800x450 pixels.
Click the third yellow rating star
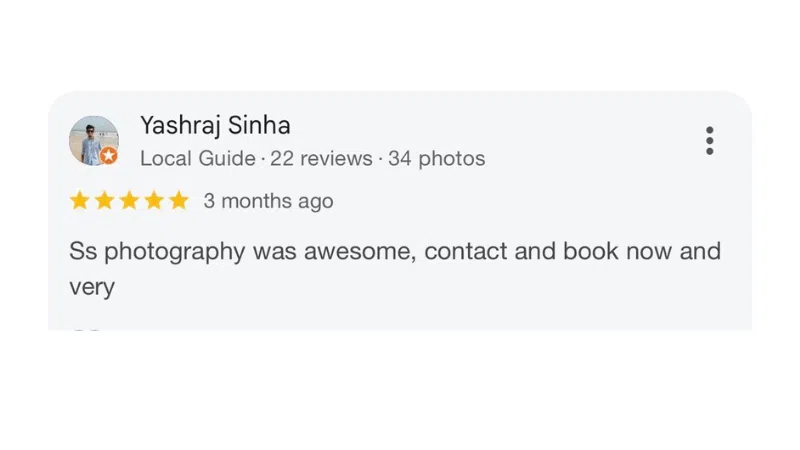[129, 201]
